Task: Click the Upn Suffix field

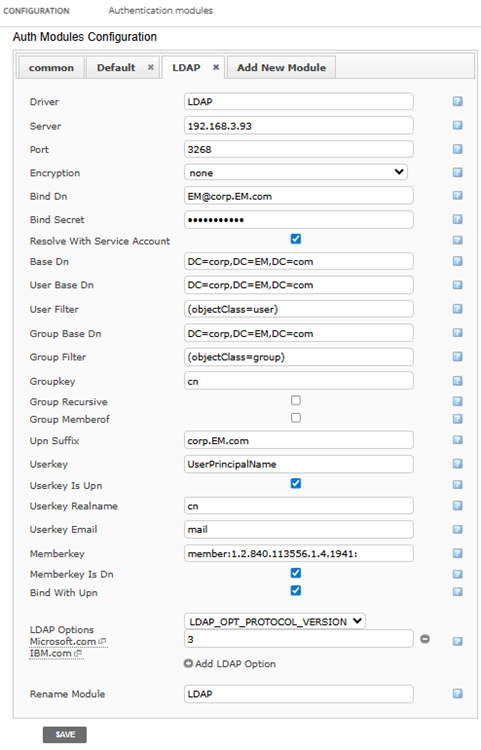Action: tap(299, 440)
